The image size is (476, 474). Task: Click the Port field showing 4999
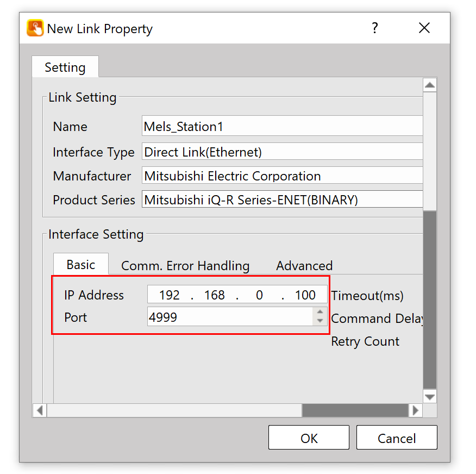click(x=229, y=317)
